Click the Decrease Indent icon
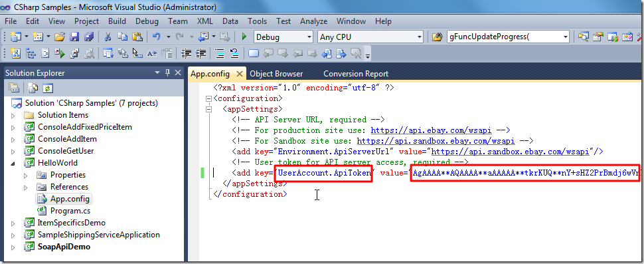The height and width of the screenshot is (264, 644). tap(187, 53)
